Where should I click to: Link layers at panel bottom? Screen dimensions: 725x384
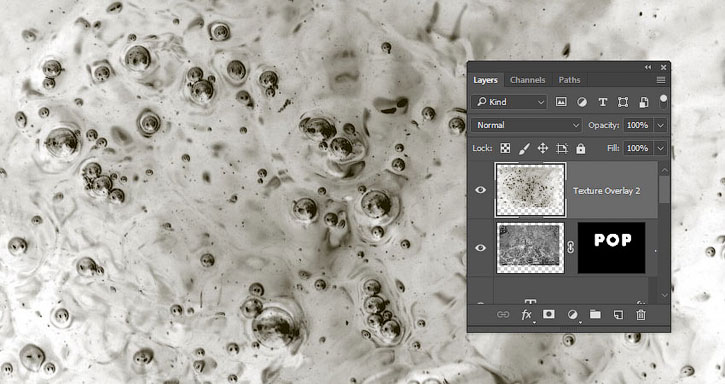coord(503,315)
